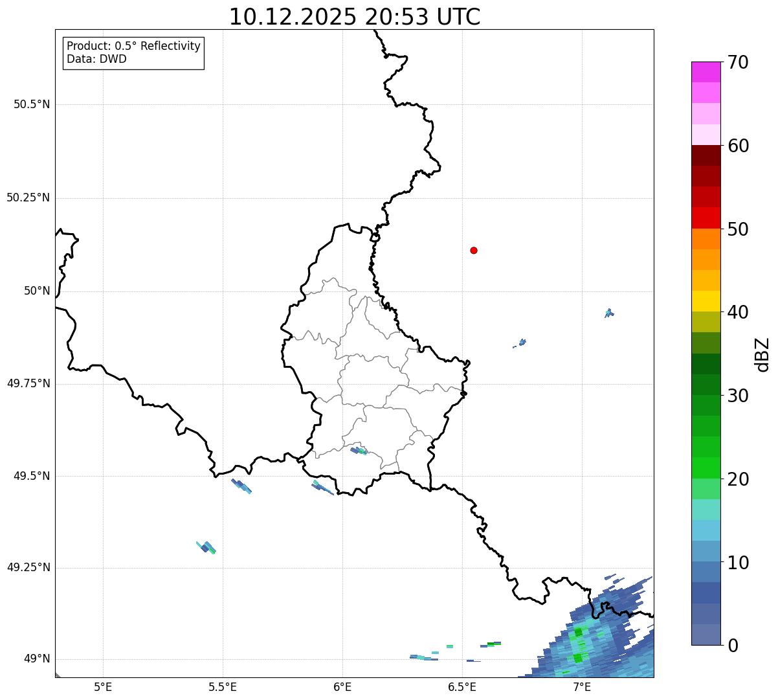Click the 7°E longitude label
Screen dimensions: 778x700
tap(582, 686)
